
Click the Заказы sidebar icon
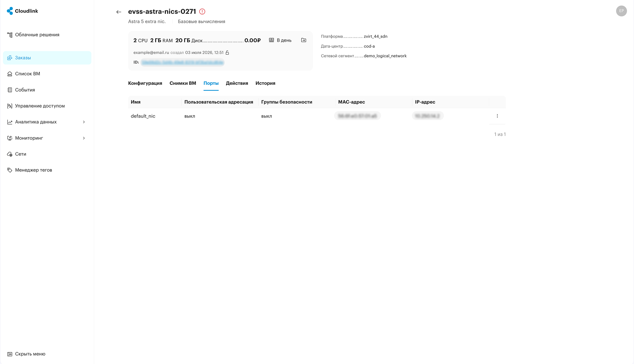click(10, 58)
